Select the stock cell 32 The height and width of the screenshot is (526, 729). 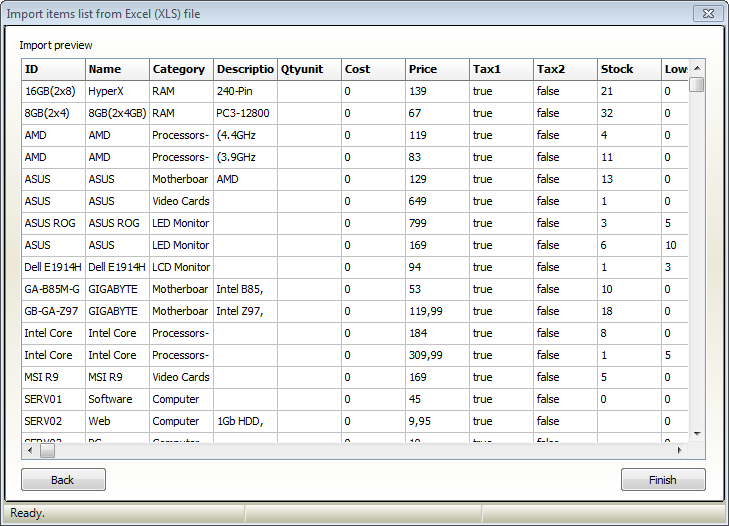[x=629, y=113]
